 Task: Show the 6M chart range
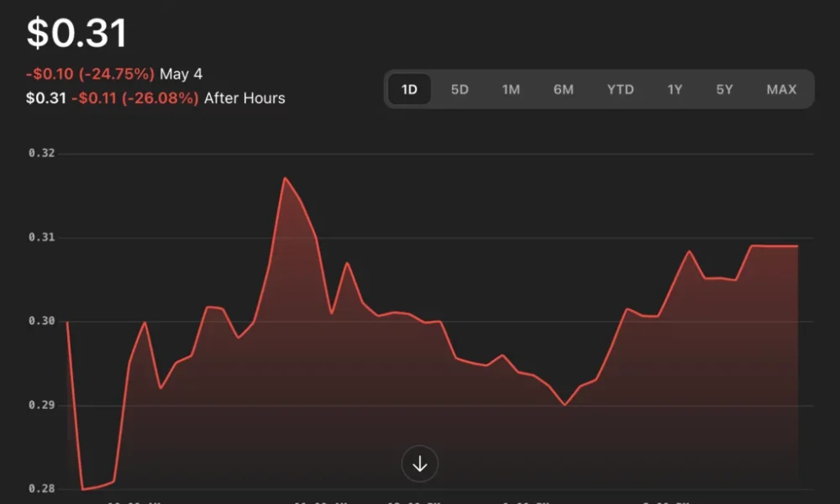pyautogui.click(x=564, y=89)
